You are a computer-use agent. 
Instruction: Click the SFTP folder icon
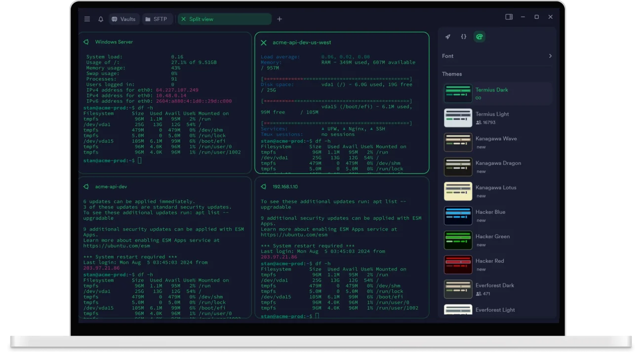[148, 19]
